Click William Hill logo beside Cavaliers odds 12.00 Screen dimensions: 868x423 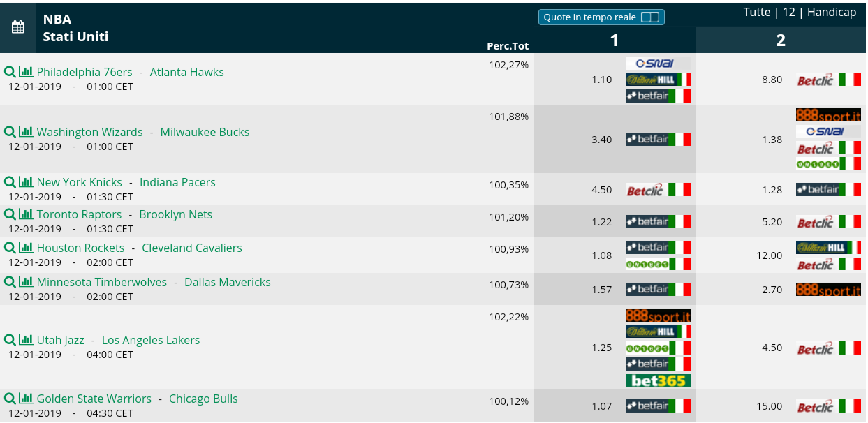tap(829, 247)
